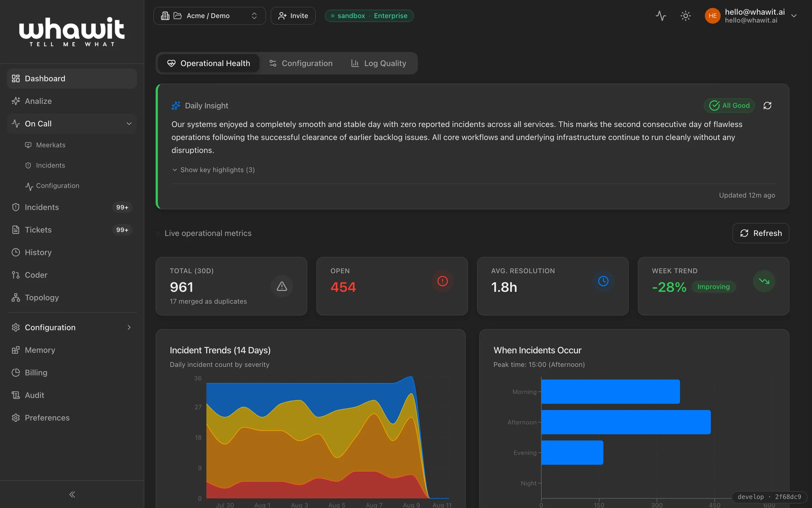812x508 pixels.
Task: Click the On Call pulse icon
Action: (16, 123)
